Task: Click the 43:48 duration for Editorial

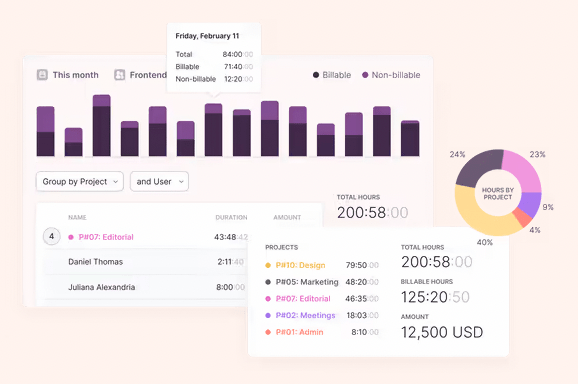Action: tap(231, 237)
